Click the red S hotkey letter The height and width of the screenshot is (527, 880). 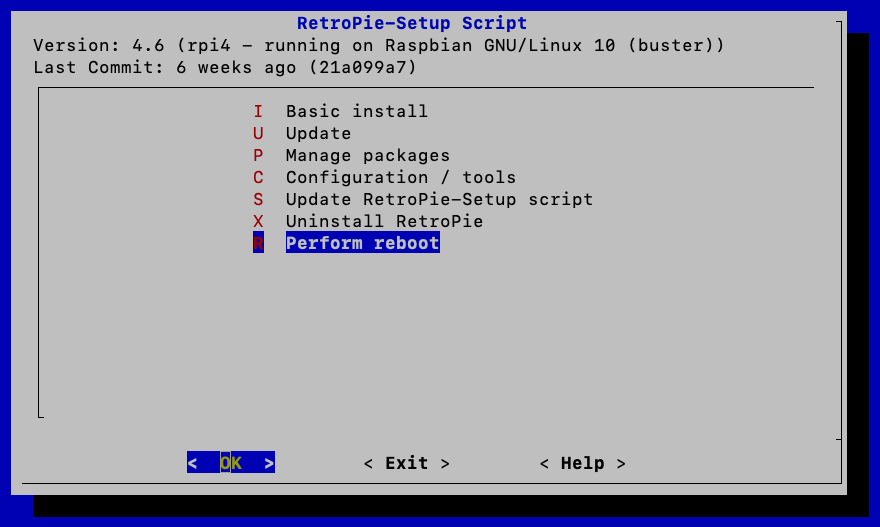pos(258,199)
